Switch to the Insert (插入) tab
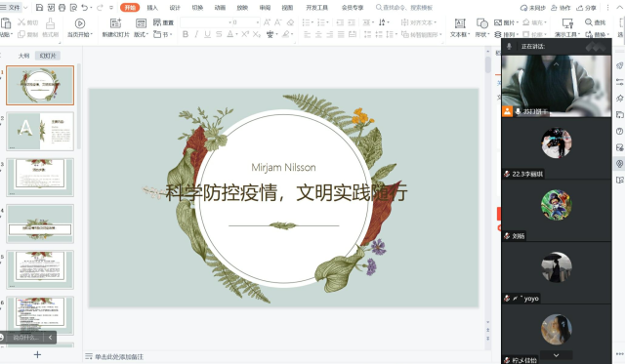 (152, 8)
